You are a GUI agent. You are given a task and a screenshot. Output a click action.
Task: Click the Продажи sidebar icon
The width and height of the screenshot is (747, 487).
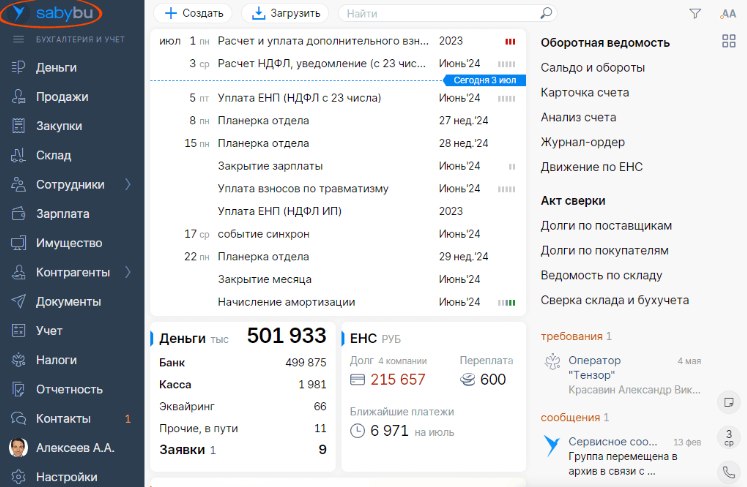tap(18, 97)
